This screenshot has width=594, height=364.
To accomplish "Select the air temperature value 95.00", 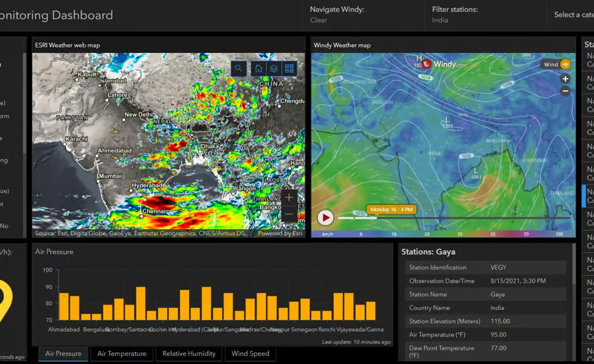I will pyautogui.click(x=498, y=335).
